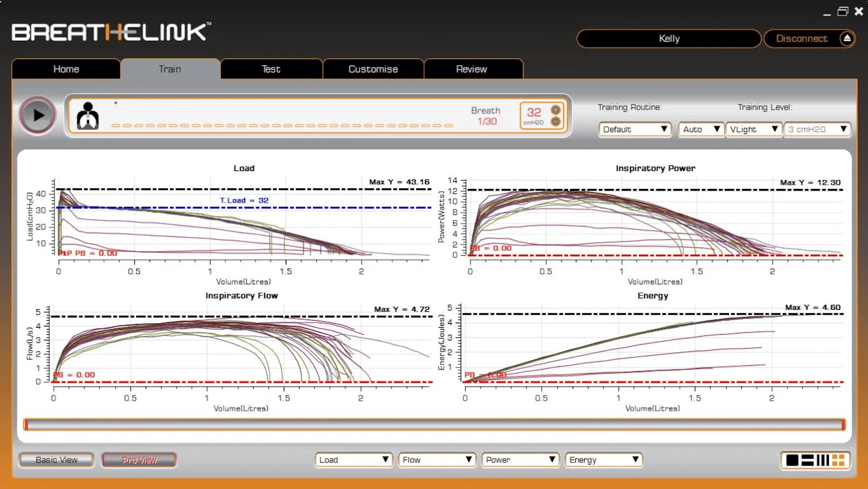This screenshot has height=489, width=868.
Task: Click the Disconnect button
Action: [801, 39]
